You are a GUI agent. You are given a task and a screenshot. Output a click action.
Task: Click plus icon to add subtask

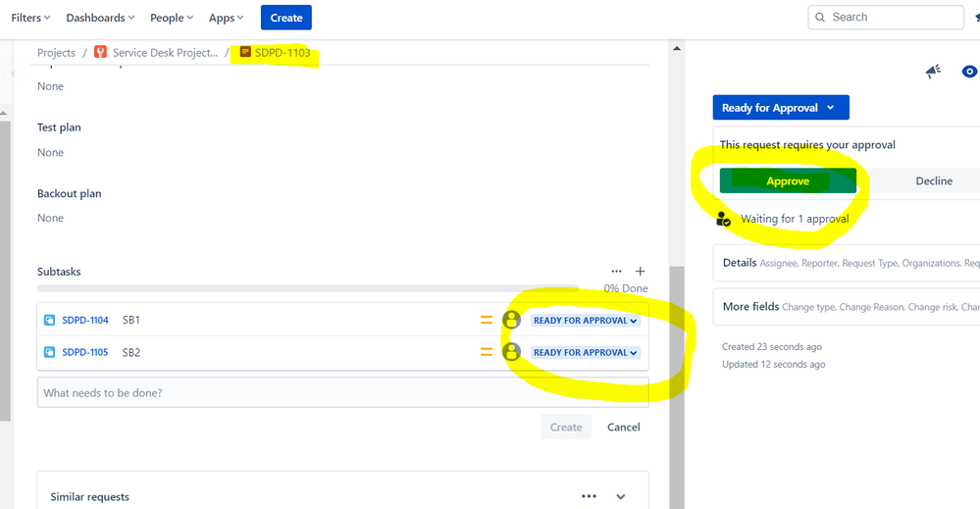pyautogui.click(x=640, y=271)
